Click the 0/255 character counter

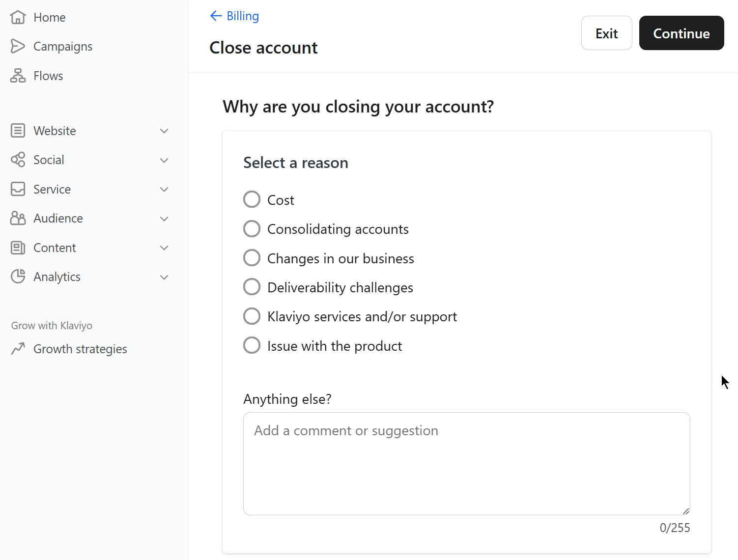(x=675, y=527)
